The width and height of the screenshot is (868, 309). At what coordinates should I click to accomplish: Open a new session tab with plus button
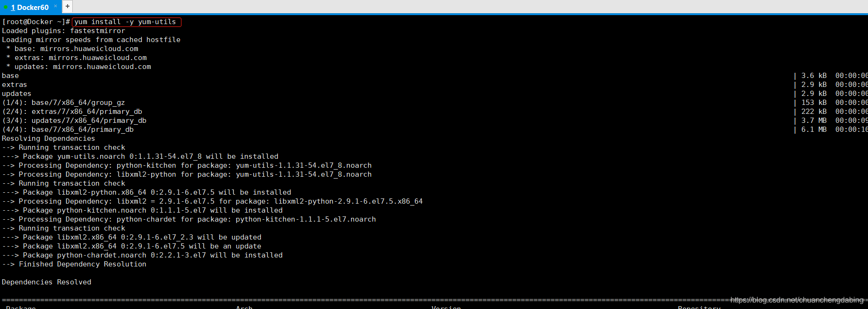click(x=68, y=6)
